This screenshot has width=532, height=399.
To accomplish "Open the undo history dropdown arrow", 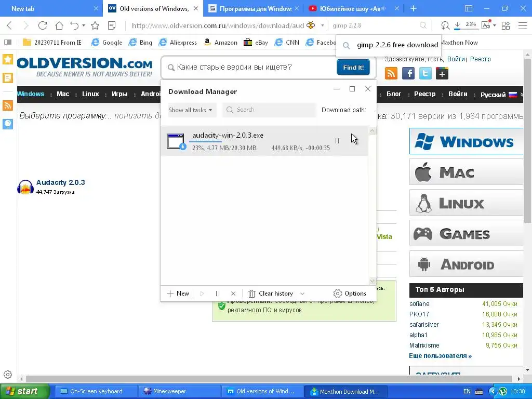I will (x=84, y=25).
